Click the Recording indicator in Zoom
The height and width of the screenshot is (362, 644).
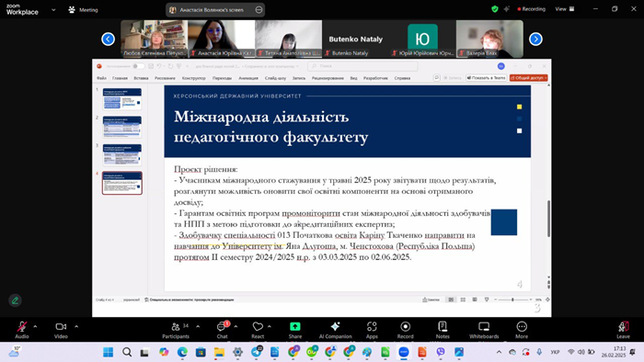click(531, 9)
